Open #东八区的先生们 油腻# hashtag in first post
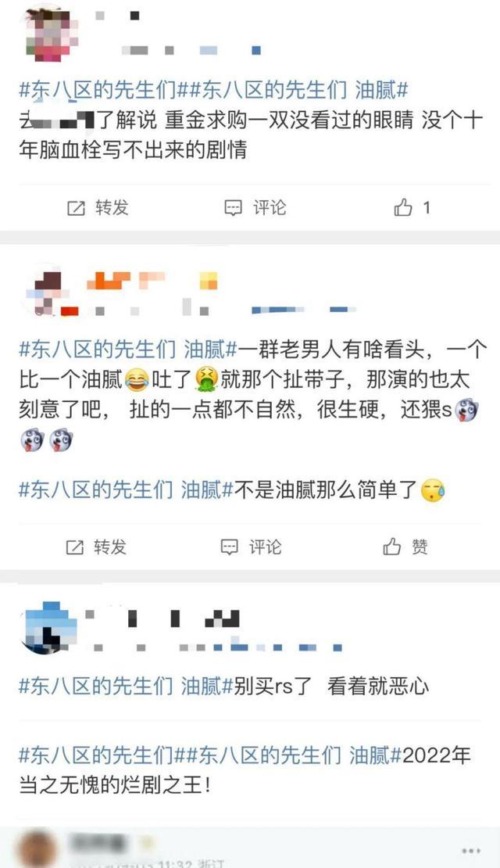 point(299,90)
